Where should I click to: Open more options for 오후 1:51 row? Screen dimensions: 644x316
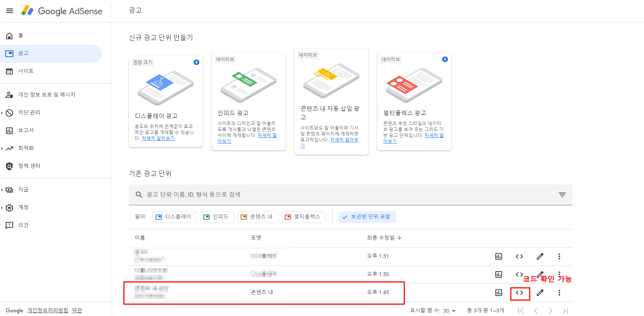(559, 256)
